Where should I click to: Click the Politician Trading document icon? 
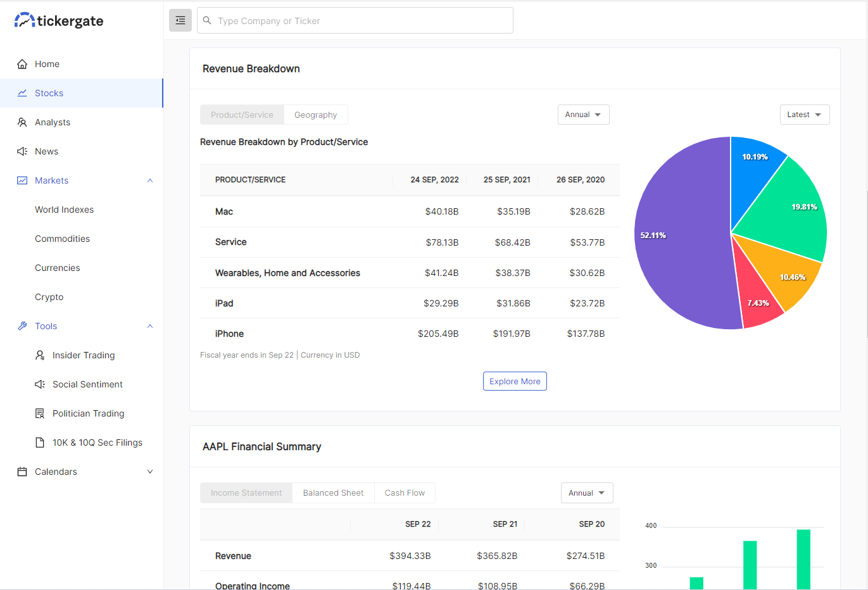(40, 413)
